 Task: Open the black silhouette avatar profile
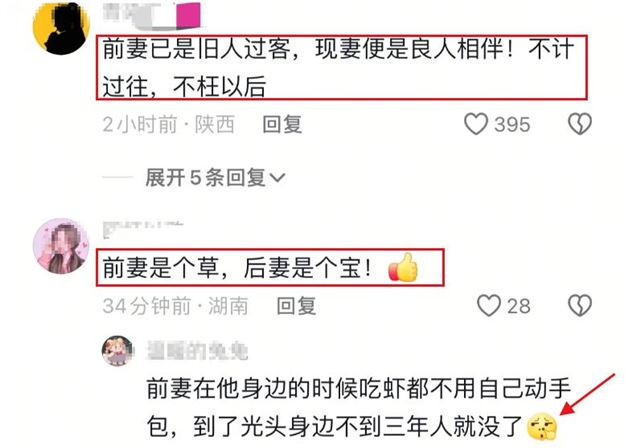[x=61, y=27]
